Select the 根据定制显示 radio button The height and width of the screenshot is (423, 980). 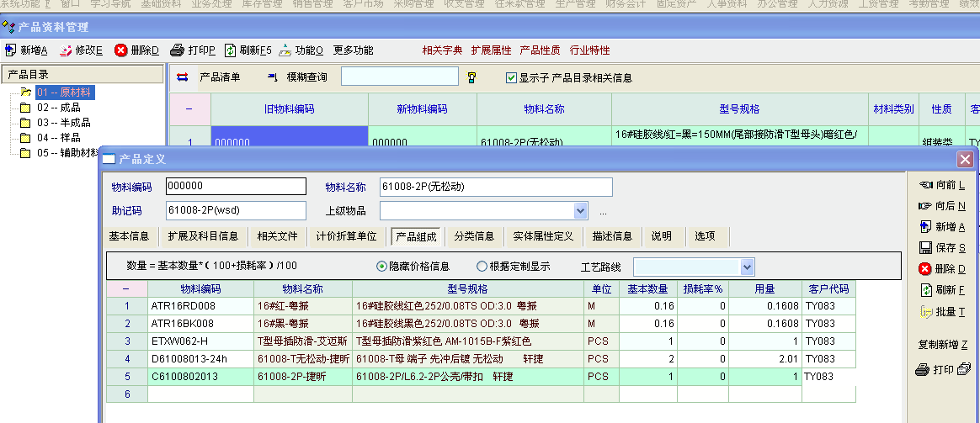point(482,267)
